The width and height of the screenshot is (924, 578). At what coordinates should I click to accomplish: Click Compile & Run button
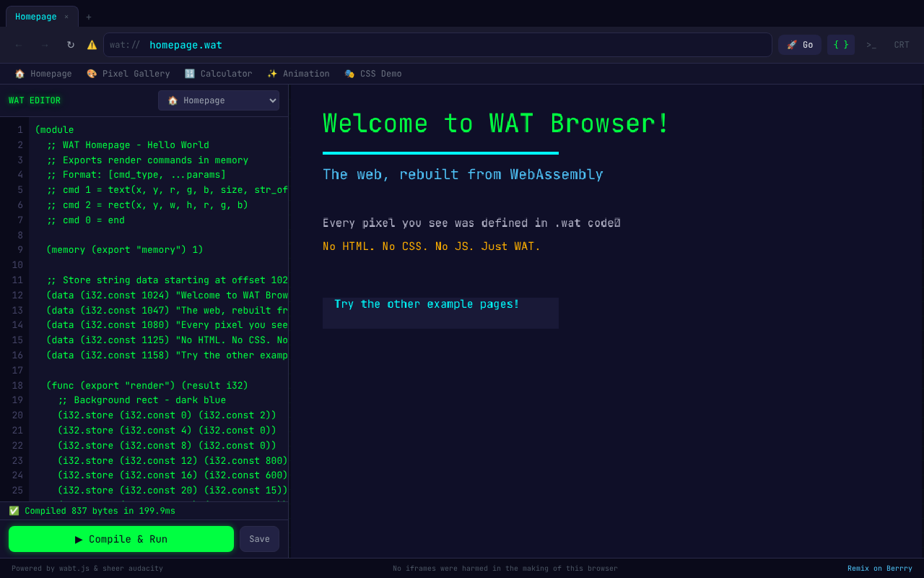coord(121,539)
